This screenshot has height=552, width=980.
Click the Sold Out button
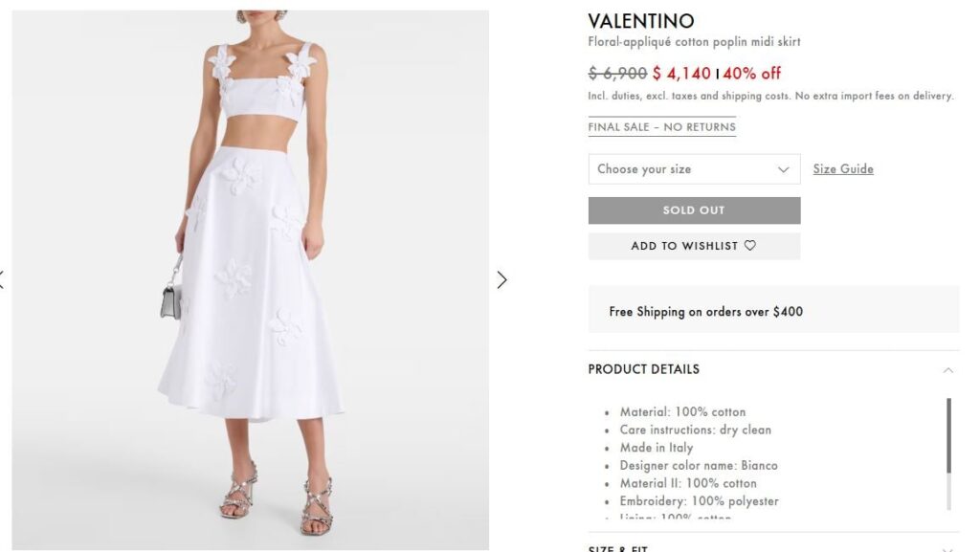pos(694,210)
